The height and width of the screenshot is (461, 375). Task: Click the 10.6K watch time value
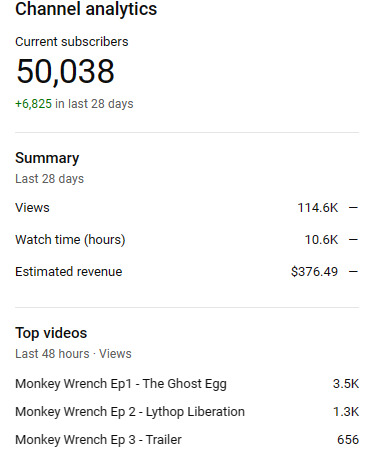(321, 240)
